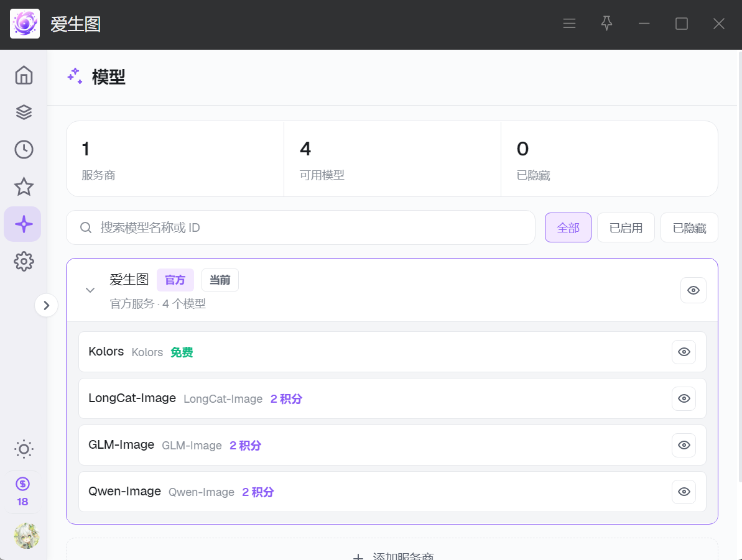Click the 已隐藏 stat showing 0

click(609, 159)
